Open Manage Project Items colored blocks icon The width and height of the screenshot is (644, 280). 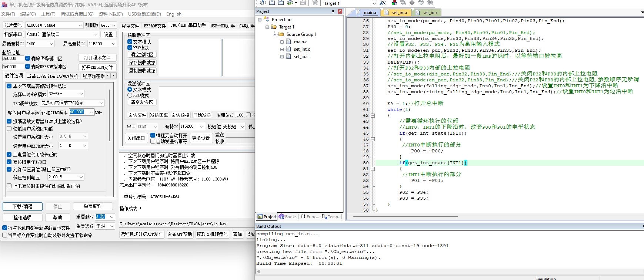click(x=394, y=3)
